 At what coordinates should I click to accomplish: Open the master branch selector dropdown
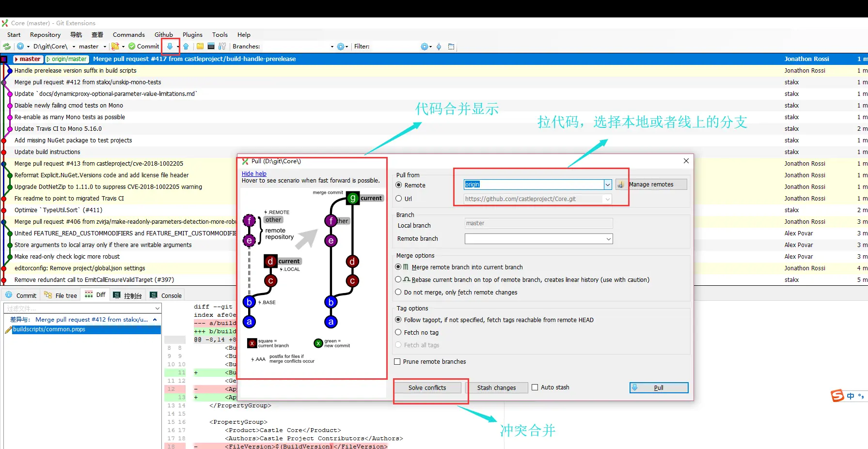click(104, 46)
